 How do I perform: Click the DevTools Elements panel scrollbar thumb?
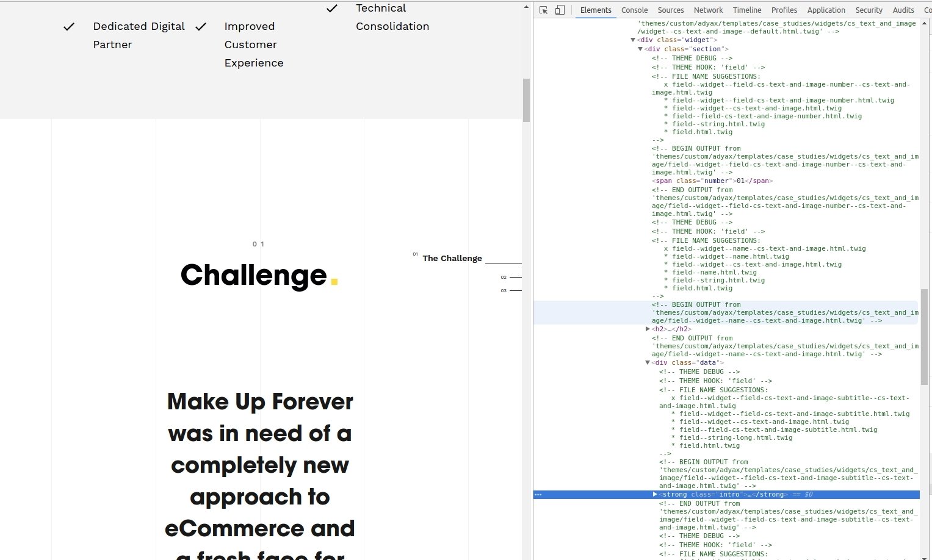click(924, 337)
